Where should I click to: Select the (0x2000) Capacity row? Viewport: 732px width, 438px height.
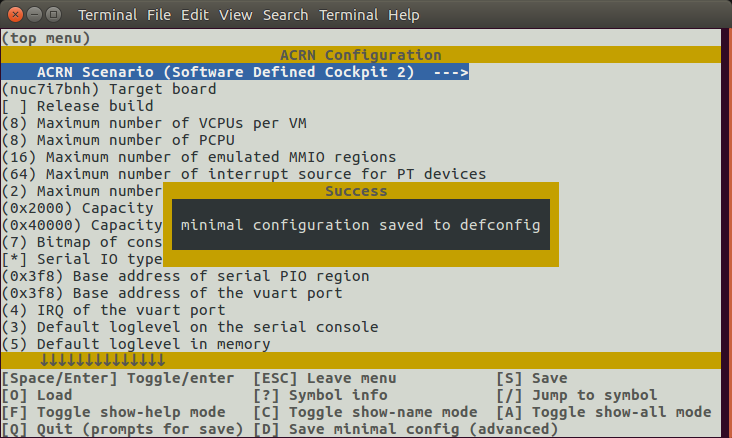[x=77, y=208]
